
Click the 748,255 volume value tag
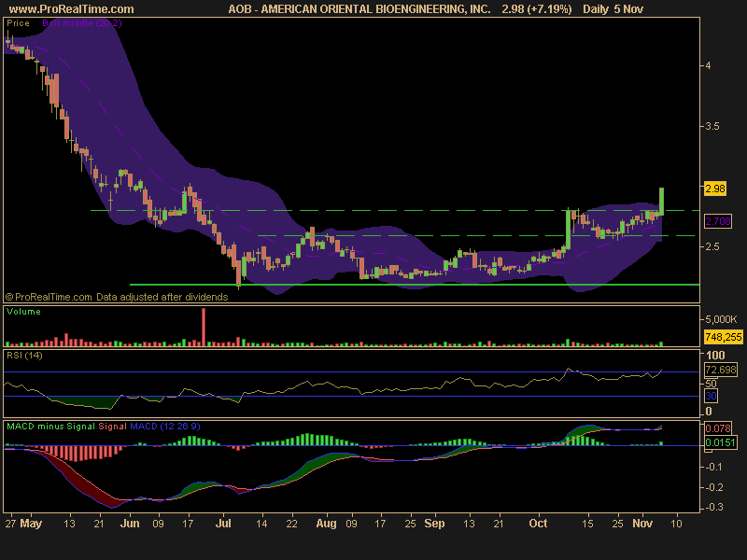723,337
